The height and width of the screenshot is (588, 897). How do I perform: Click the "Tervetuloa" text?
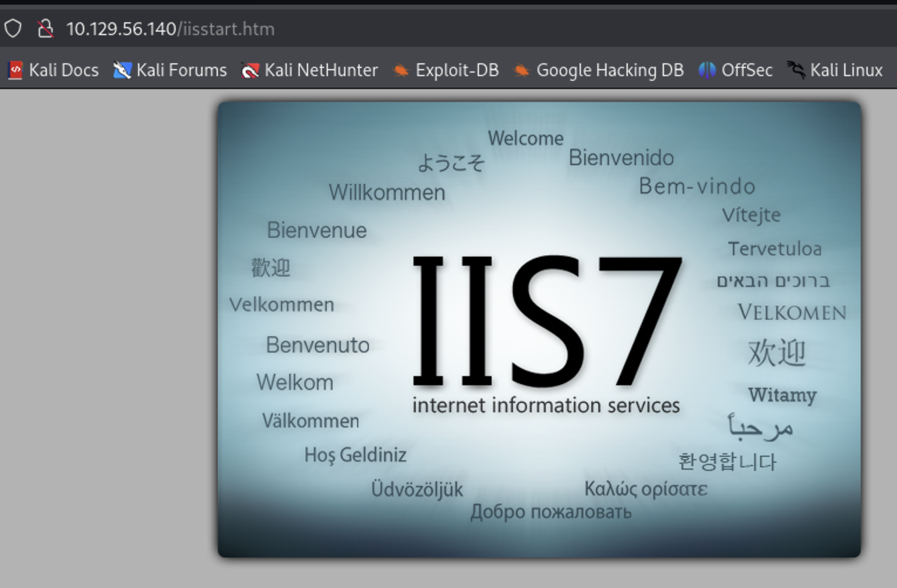(775, 249)
